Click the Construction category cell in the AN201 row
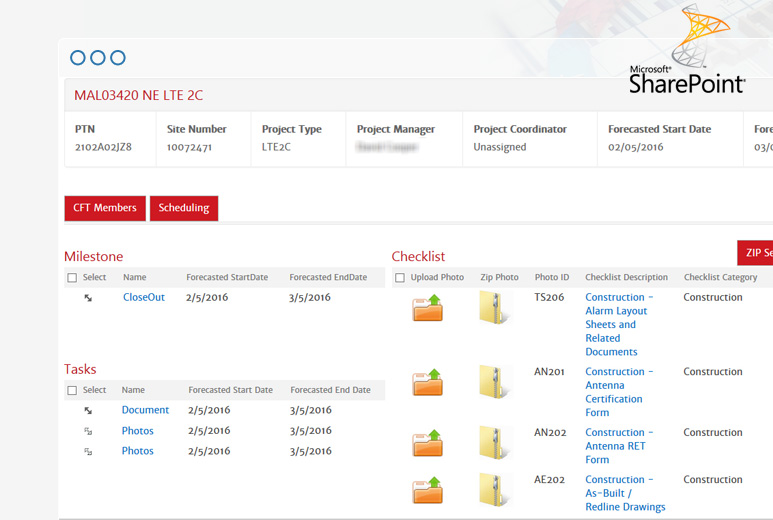This screenshot has width=773, height=520. pyautogui.click(x=713, y=372)
